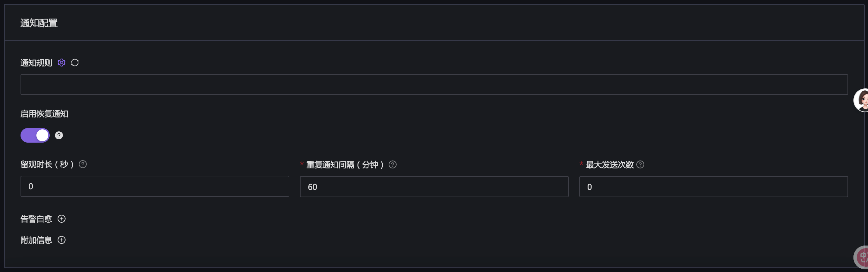Disable the 启用恢复通知 switch
Viewport: 868px width, 272px height.
point(35,135)
